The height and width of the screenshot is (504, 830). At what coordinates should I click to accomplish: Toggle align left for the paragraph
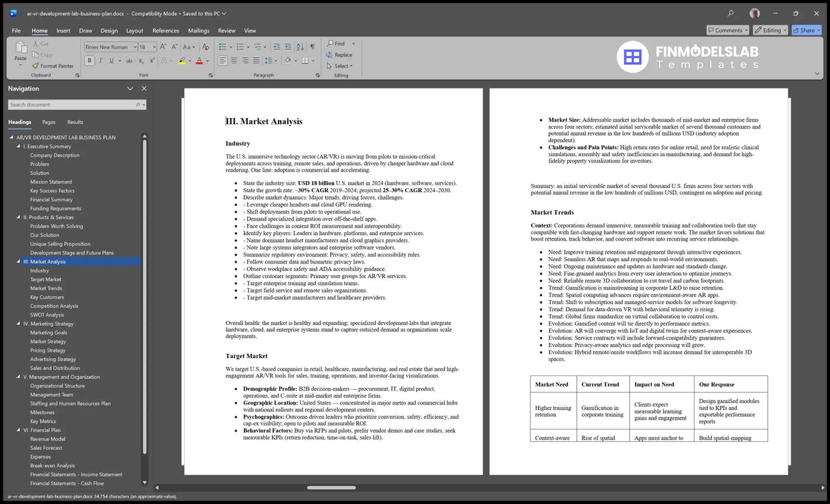click(x=223, y=61)
